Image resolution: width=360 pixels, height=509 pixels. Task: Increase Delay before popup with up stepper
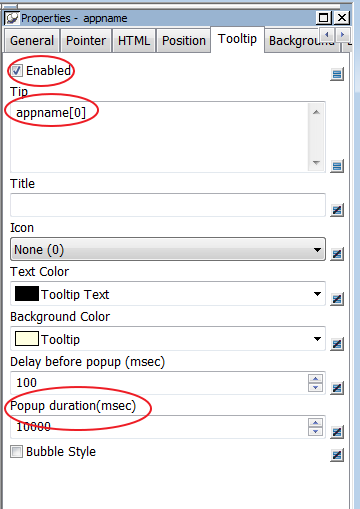click(315, 379)
